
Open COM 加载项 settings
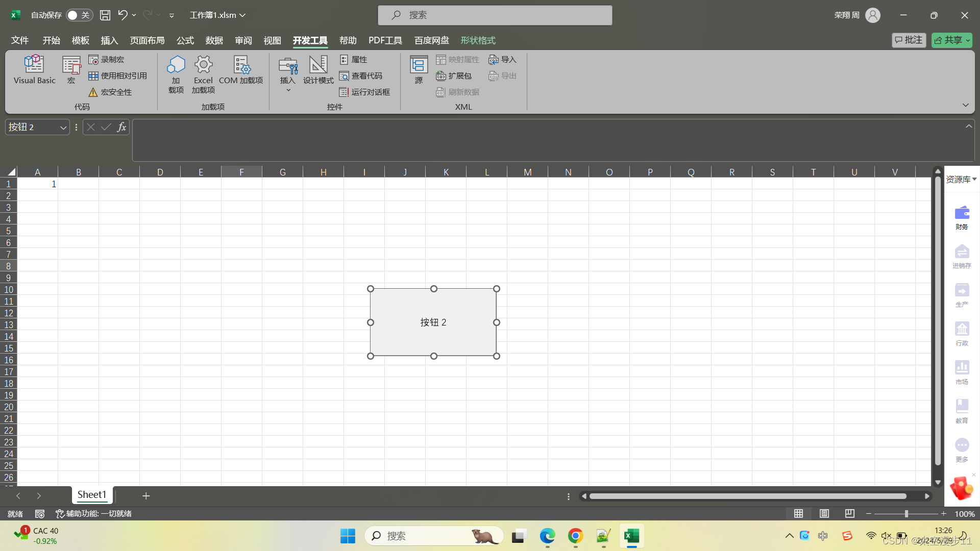[x=241, y=69]
